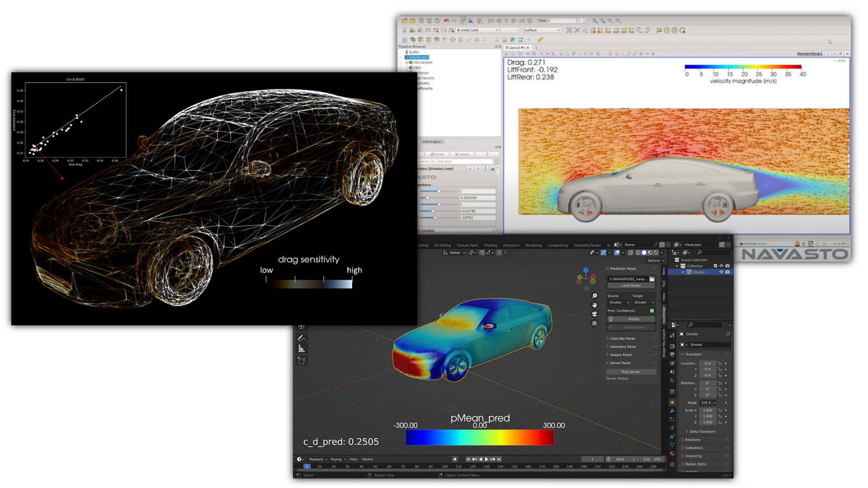Image resolution: width=868 pixels, height=488 pixels.
Task: Switch to ParaView Layout #1 tab
Action: pos(517,47)
